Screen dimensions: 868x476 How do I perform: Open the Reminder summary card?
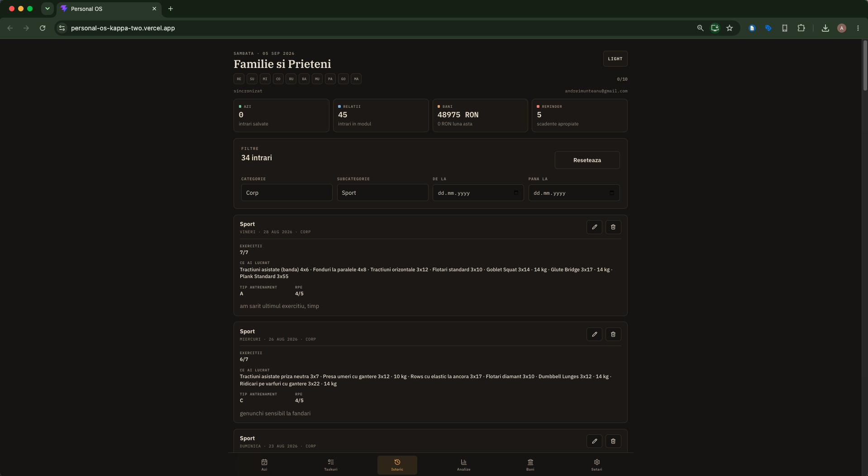tap(579, 115)
